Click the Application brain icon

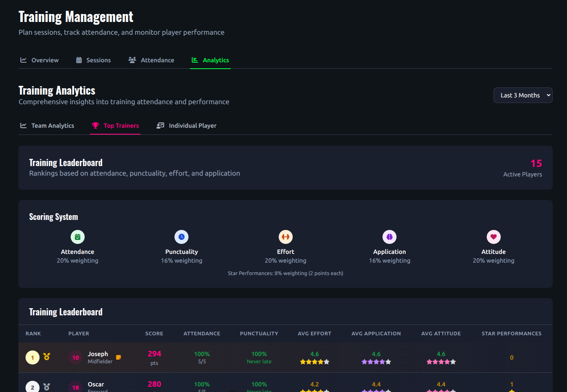point(389,237)
